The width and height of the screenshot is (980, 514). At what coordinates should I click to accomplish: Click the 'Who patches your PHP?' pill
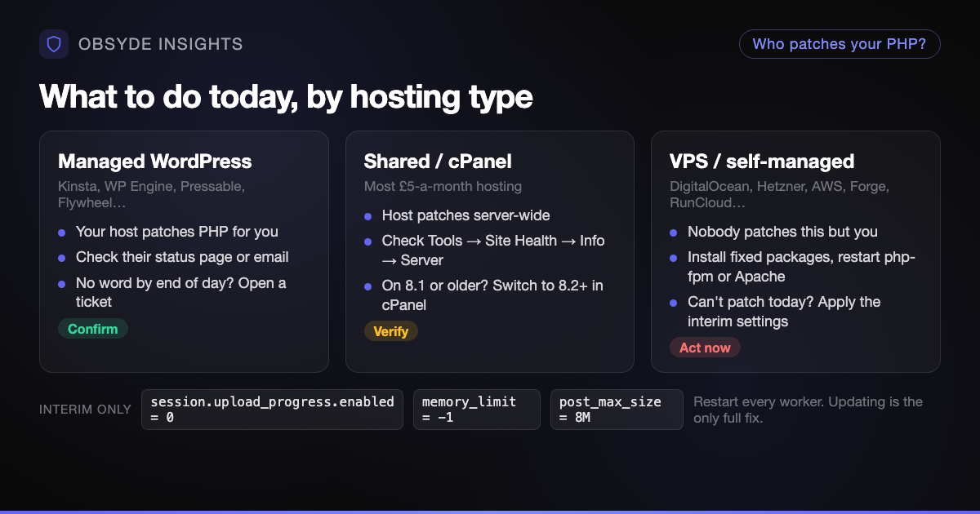(840, 44)
